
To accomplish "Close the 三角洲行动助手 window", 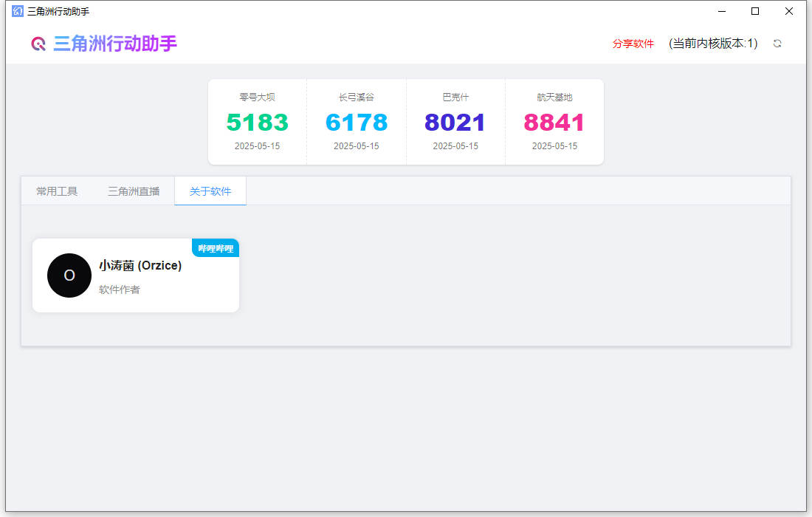I will click(788, 11).
